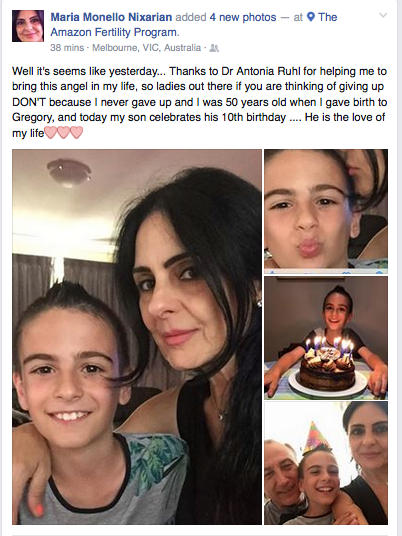Click the location pin icon

point(310,17)
